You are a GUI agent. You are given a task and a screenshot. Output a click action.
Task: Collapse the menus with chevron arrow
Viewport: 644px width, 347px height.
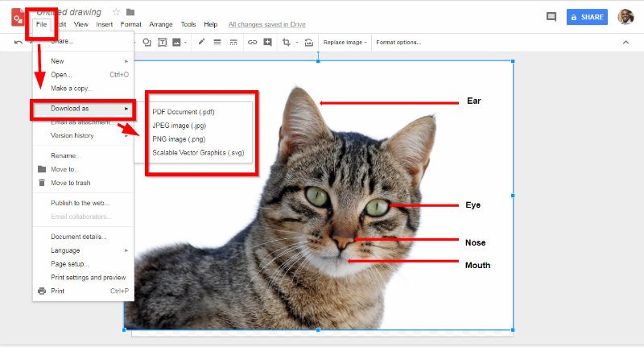625,42
